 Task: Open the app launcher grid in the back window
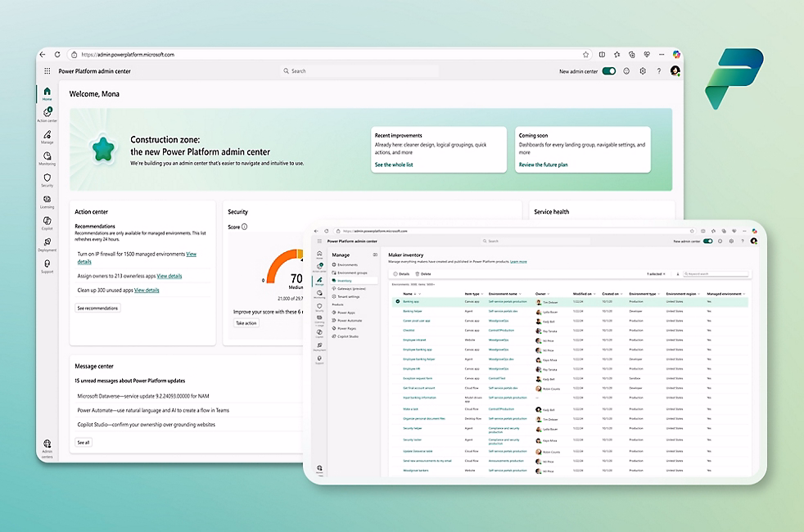[x=47, y=71]
